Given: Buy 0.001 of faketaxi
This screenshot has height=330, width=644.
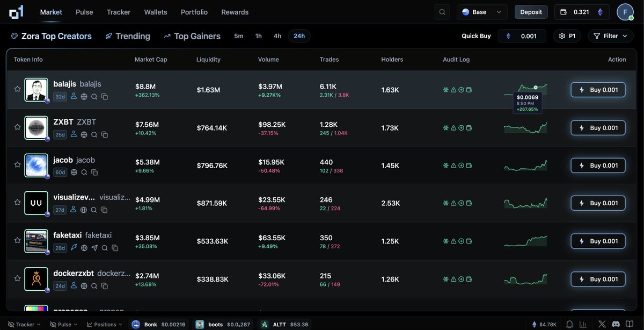Looking at the screenshot, I should click(598, 241).
